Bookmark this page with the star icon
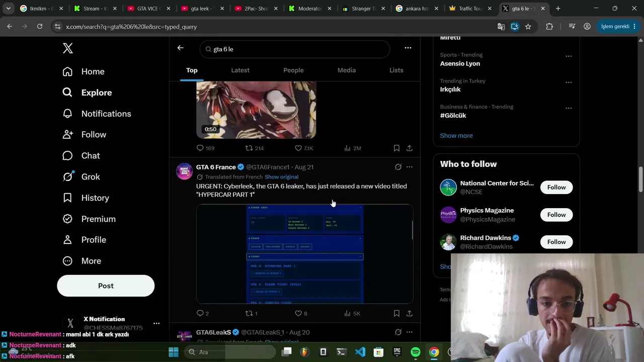The width and height of the screenshot is (644, 362). [x=528, y=27]
